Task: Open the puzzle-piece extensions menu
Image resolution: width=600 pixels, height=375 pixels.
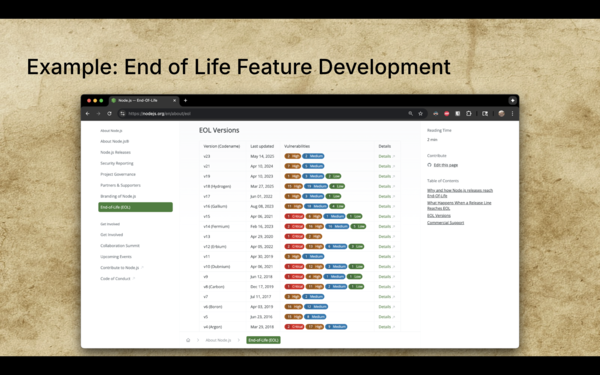Action: point(469,114)
